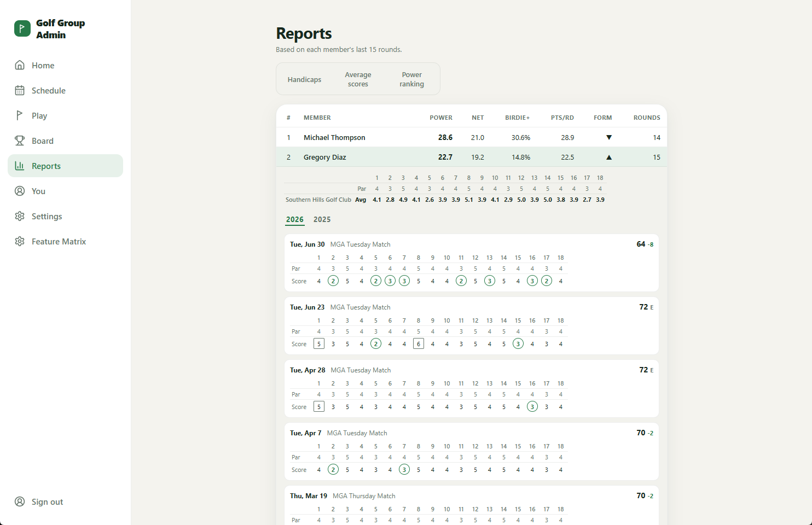Switch to the Average scores tab
This screenshot has height=525, width=812.
click(358, 79)
